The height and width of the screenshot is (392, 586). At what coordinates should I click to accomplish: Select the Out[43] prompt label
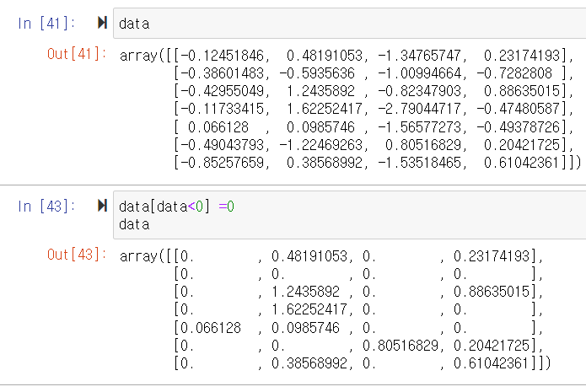point(77,255)
